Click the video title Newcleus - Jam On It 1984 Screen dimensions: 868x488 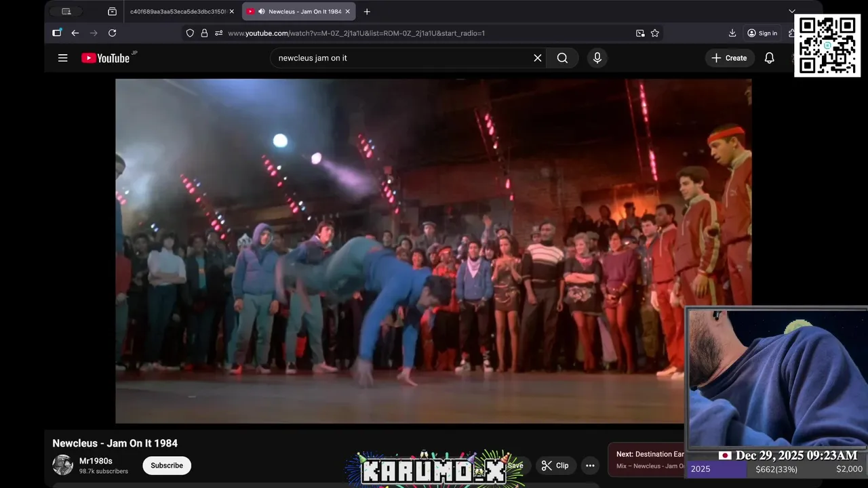pos(115,443)
